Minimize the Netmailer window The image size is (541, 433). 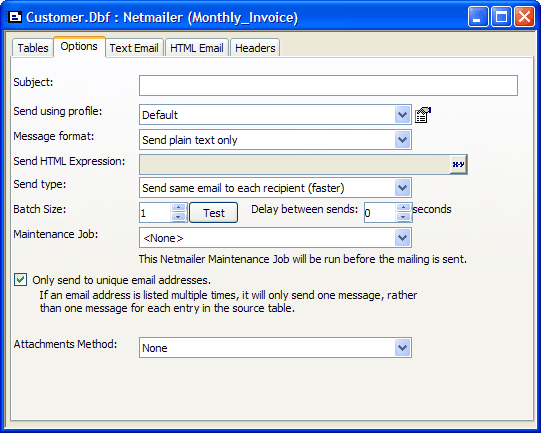(478, 17)
